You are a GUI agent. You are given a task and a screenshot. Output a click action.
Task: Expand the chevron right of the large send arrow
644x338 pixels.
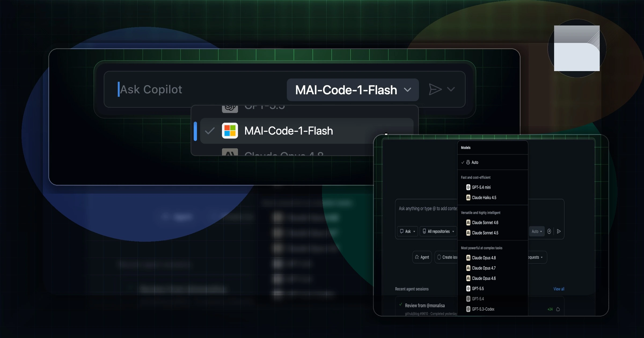tap(451, 89)
